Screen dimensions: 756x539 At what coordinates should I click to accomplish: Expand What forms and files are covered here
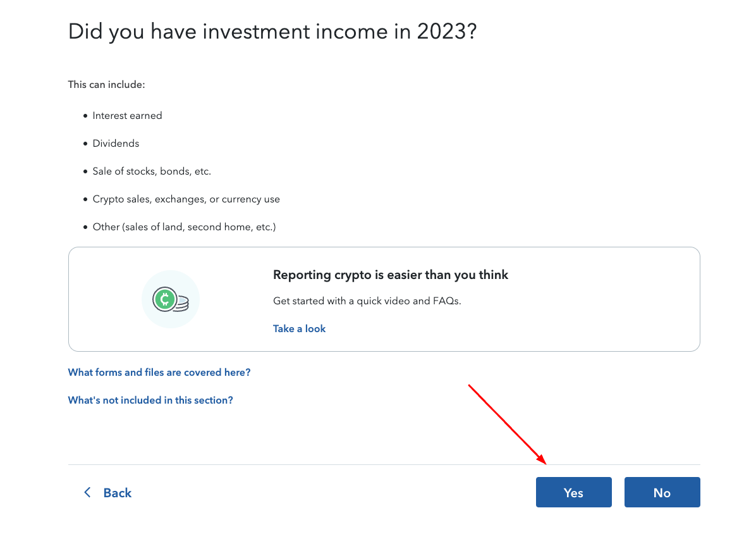159,372
